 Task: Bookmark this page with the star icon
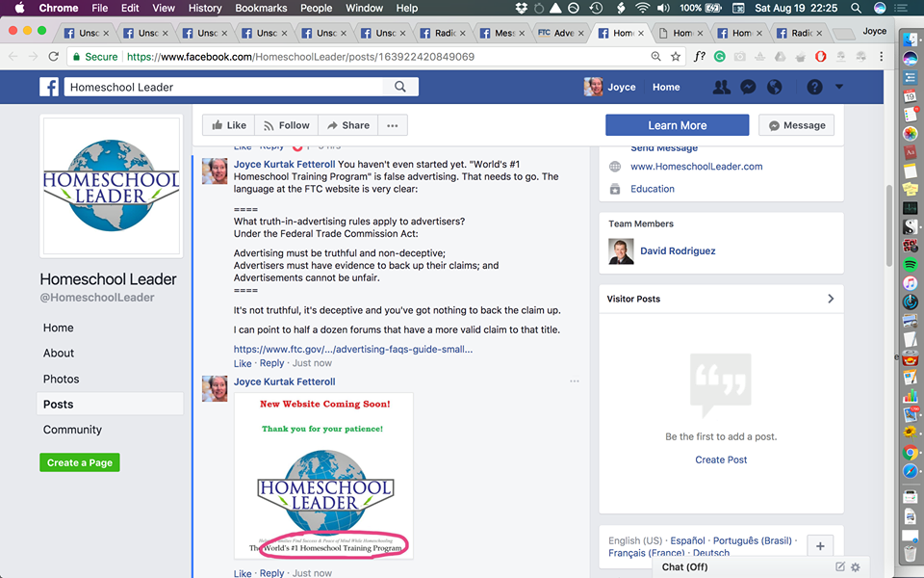tap(676, 57)
